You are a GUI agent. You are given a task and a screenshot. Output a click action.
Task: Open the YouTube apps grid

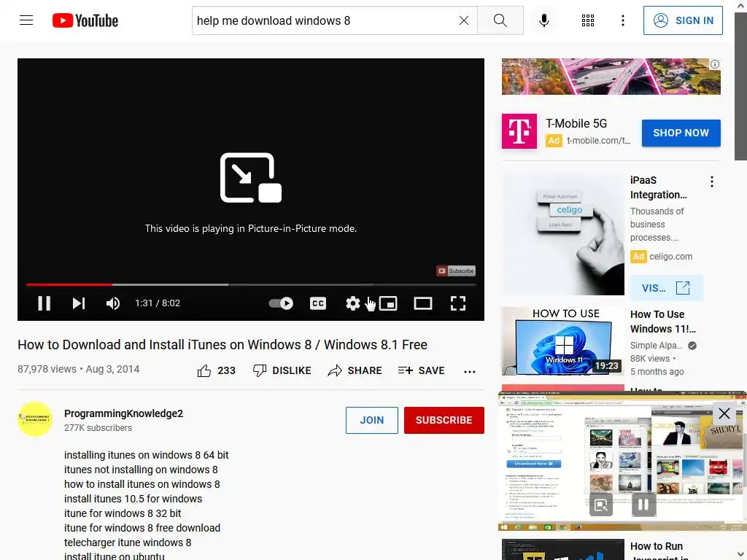point(588,20)
